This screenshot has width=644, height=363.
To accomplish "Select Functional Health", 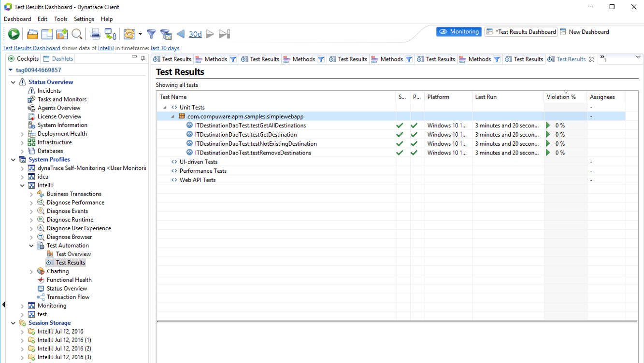I will coord(69,280).
